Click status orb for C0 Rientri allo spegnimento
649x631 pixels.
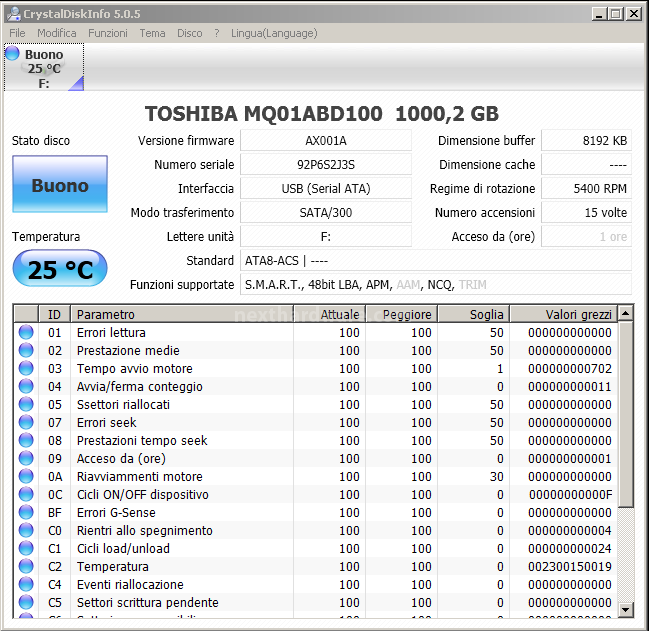point(26,530)
